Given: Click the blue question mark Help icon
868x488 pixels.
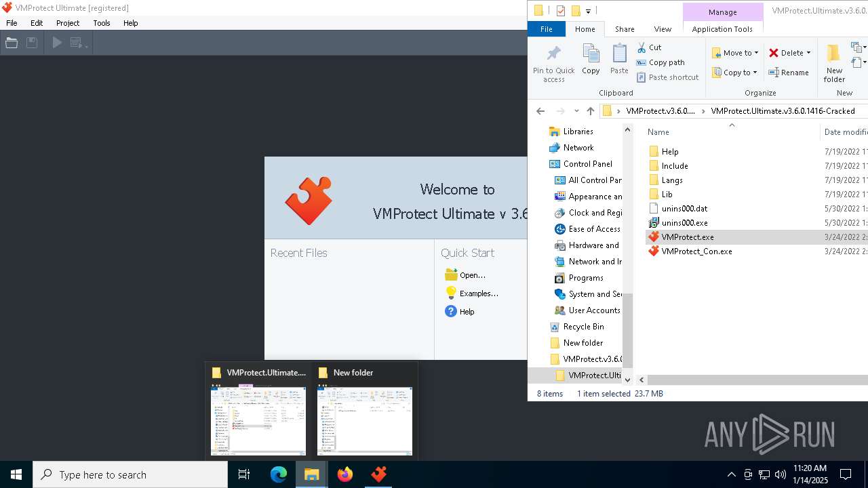Looking at the screenshot, I should point(451,311).
